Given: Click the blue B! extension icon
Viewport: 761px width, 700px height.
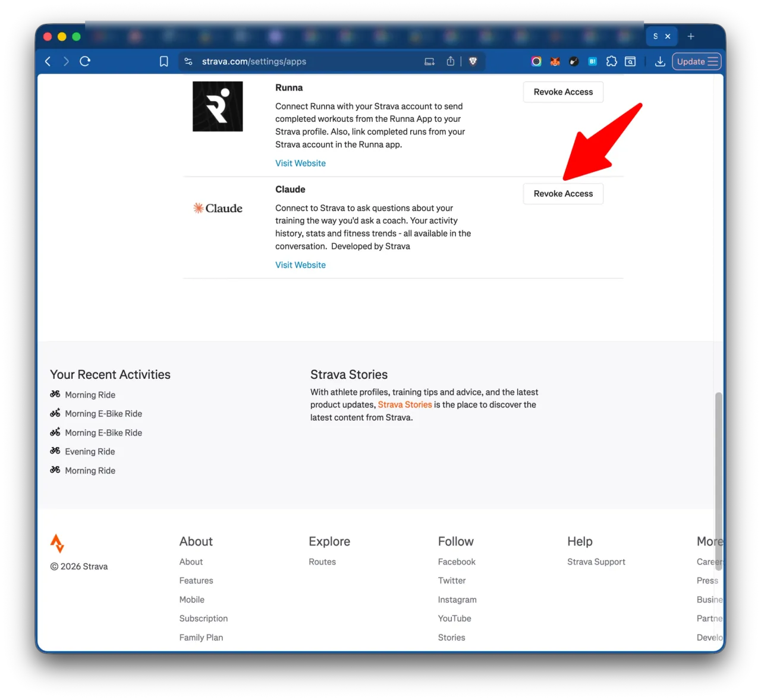Looking at the screenshot, I should pyautogui.click(x=593, y=61).
